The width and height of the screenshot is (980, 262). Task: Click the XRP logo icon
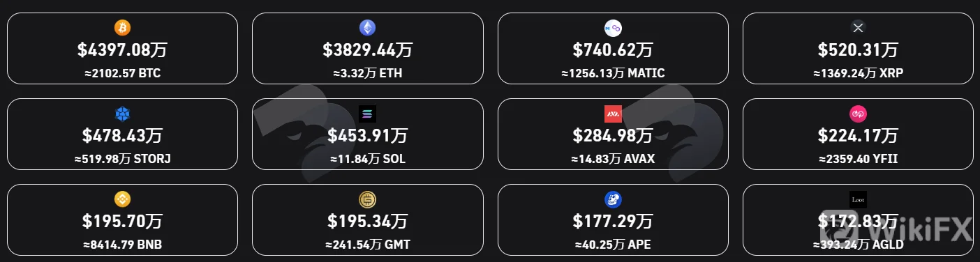858,28
